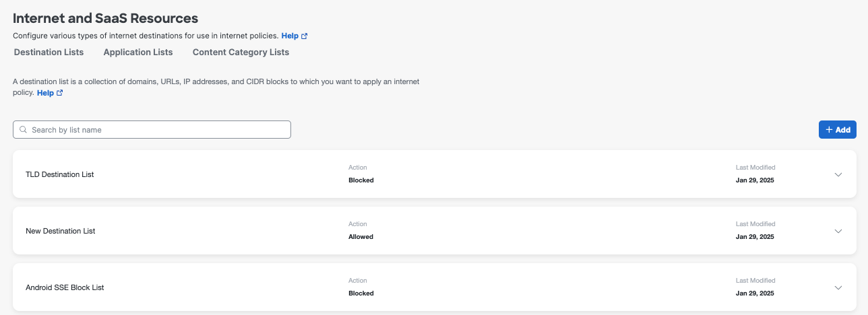Click the Last Modified date for Android SSE Block List
Viewport: 868px width, 315px height.
pyautogui.click(x=755, y=293)
